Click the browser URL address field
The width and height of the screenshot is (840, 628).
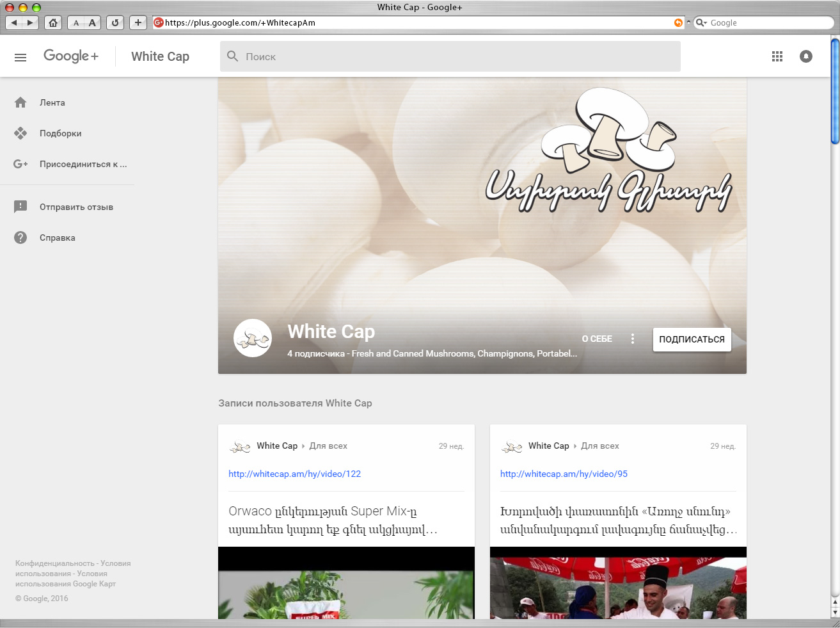(x=418, y=22)
